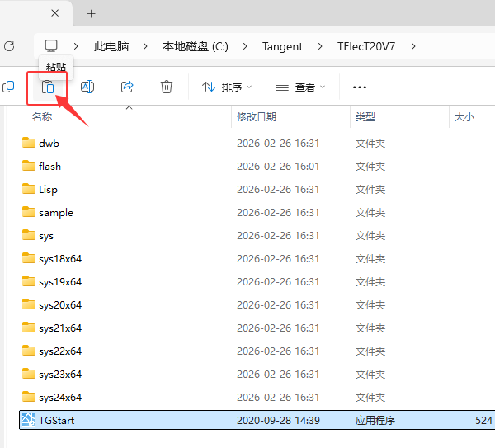Expand chevron after 此电脑 breadcrumb
This screenshot has height=448, width=495.
[x=145, y=46]
